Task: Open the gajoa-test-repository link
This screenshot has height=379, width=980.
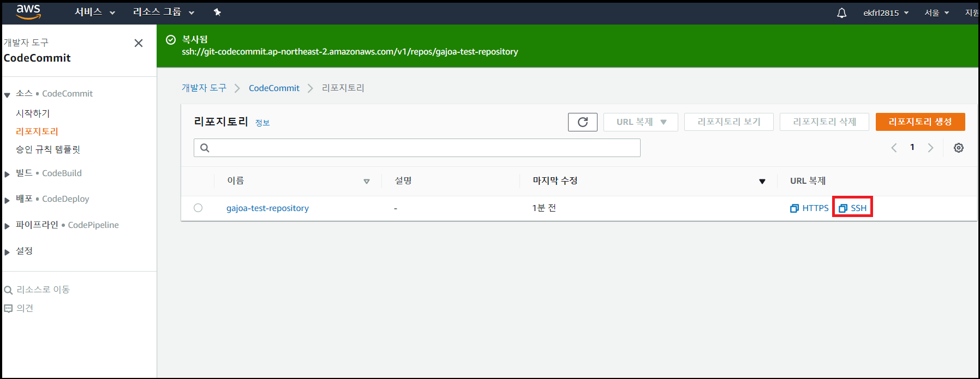Action: 267,208
